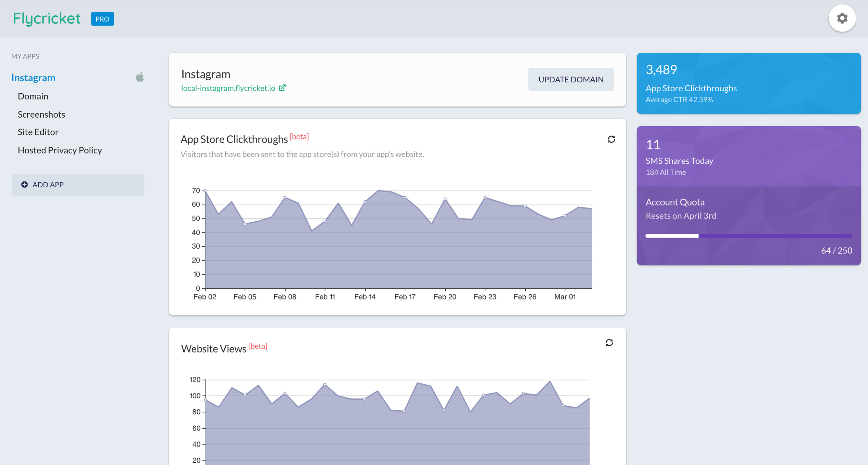Click the 'MY APPS' sidebar heading

click(25, 56)
